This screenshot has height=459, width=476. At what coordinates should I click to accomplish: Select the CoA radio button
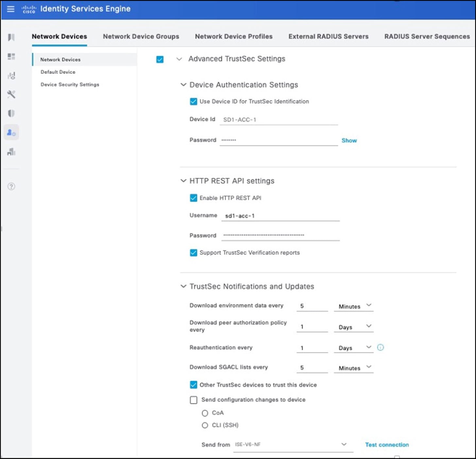(x=205, y=413)
